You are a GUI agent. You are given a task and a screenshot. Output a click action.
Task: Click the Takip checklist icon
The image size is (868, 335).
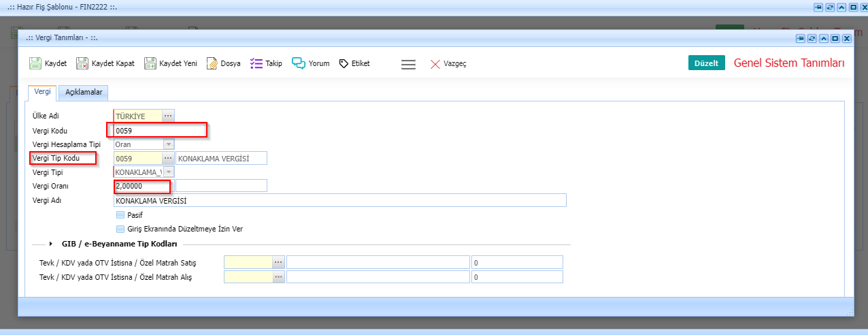(x=256, y=63)
